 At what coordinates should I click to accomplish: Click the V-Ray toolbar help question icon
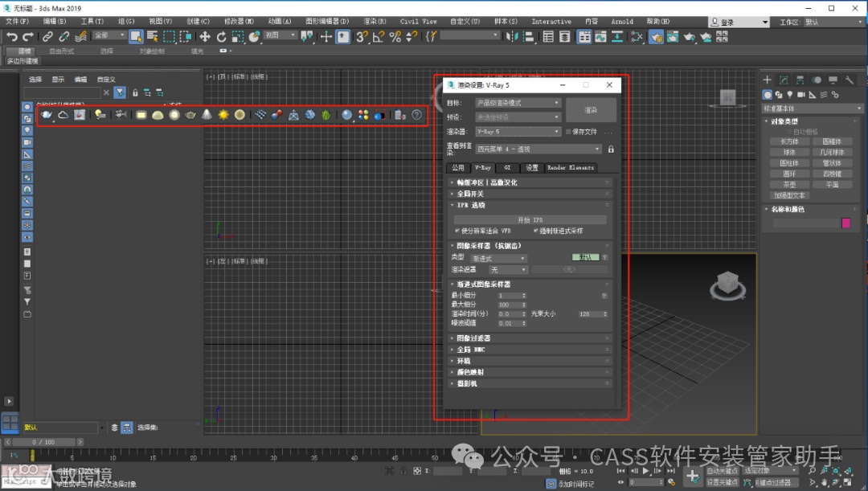pyautogui.click(x=417, y=115)
